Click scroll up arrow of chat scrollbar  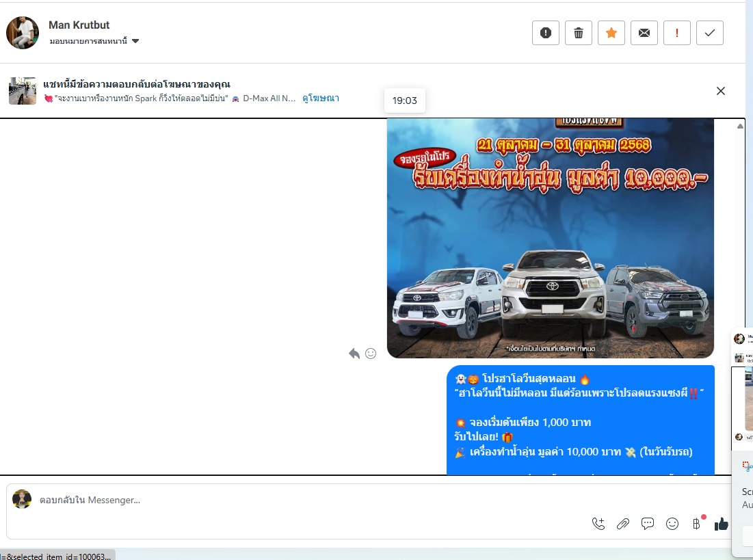[x=740, y=126]
